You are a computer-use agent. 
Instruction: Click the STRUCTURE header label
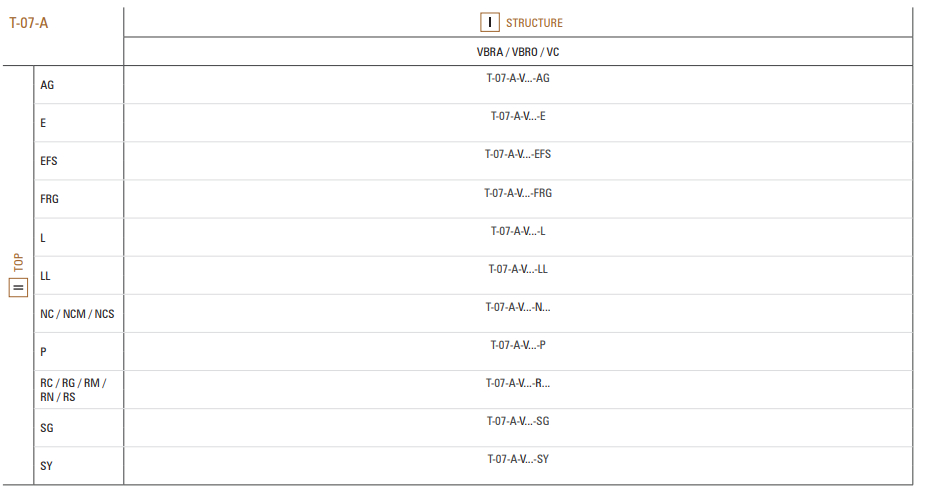point(534,23)
